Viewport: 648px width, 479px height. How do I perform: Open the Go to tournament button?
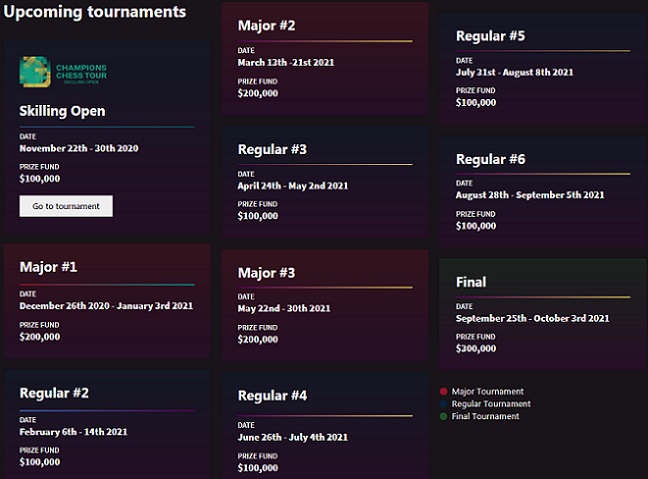[66, 206]
